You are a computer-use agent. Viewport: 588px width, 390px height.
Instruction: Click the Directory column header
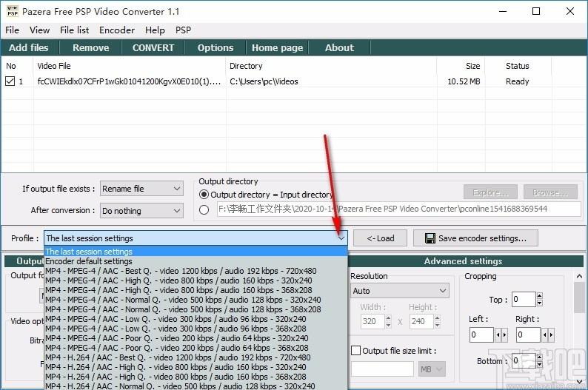[331, 66]
